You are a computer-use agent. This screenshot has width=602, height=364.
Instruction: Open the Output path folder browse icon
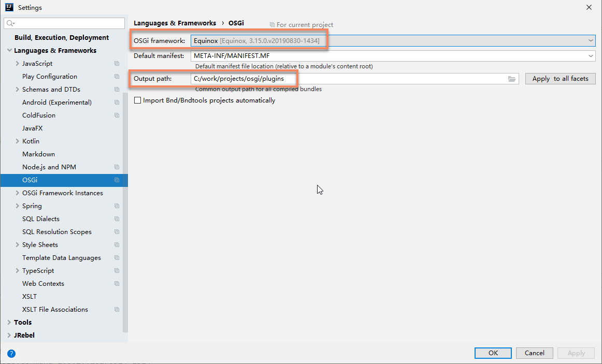[512, 79]
